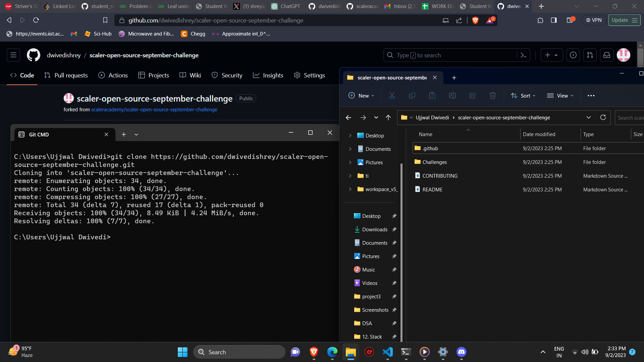Toggle the VPN button in Brave toolbar
This screenshot has height=362, width=644.
(593, 20)
